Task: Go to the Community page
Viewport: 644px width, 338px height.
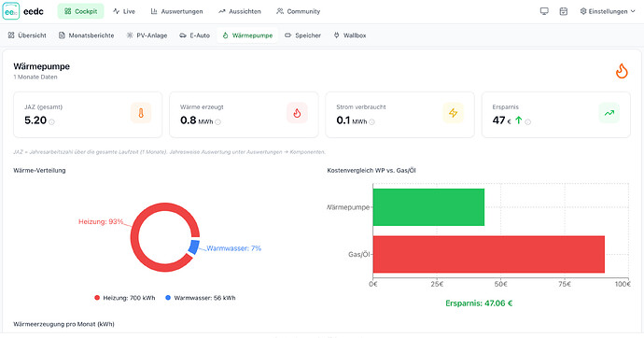Action: click(x=298, y=11)
